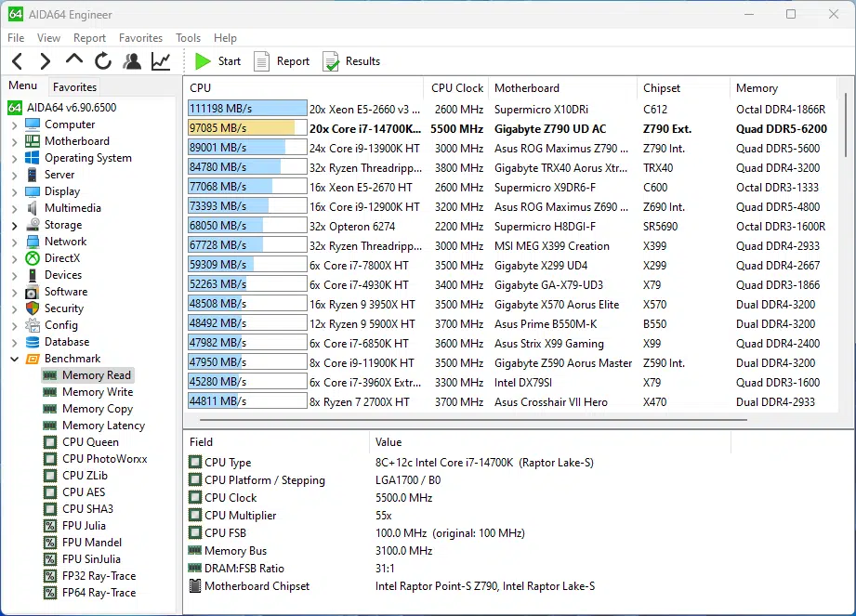Image resolution: width=856 pixels, height=616 pixels.
Task: Select the Motherboard Chipset field row
Action: (458, 586)
